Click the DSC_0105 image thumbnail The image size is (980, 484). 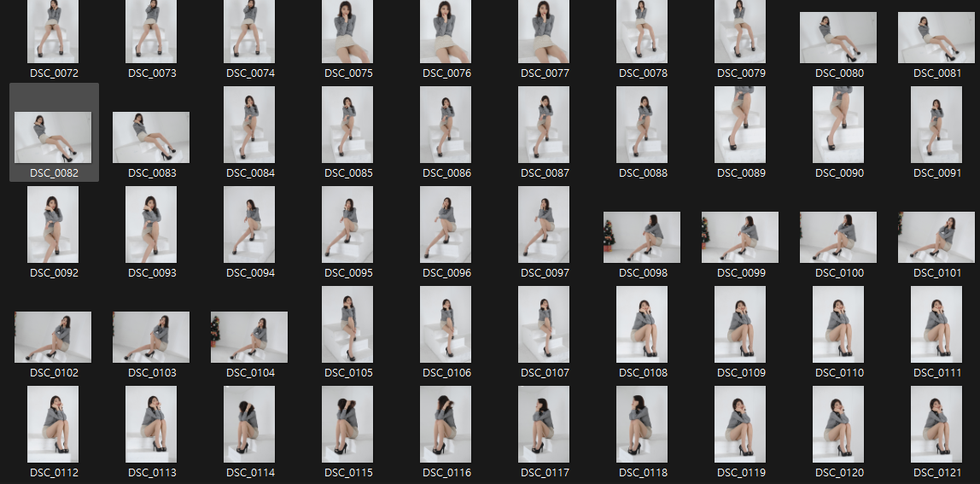(x=347, y=324)
